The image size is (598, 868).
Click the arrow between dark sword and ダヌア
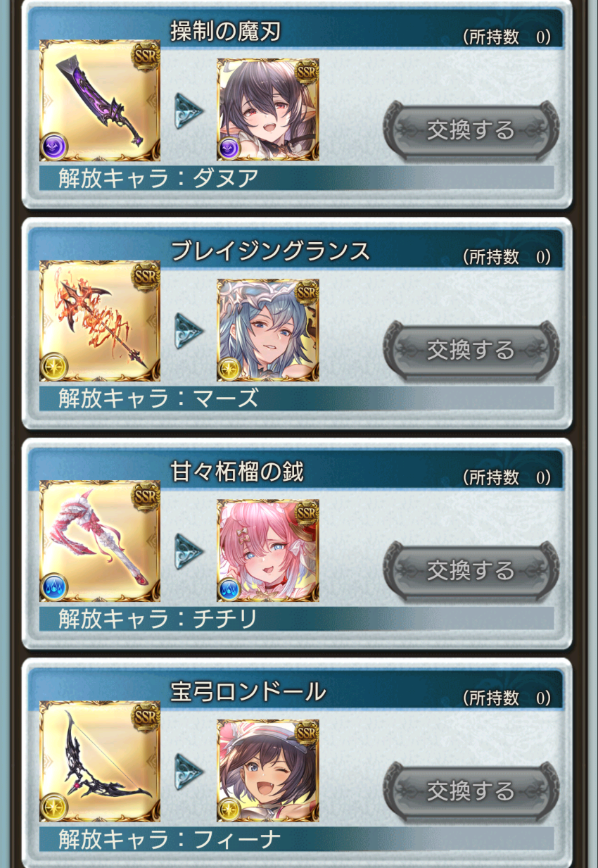pyautogui.click(x=189, y=111)
